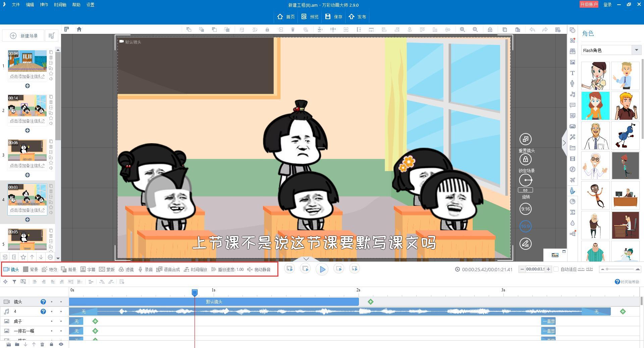Click the redo arrow icon
Viewport: 644px width, 348px height.
(545, 30)
